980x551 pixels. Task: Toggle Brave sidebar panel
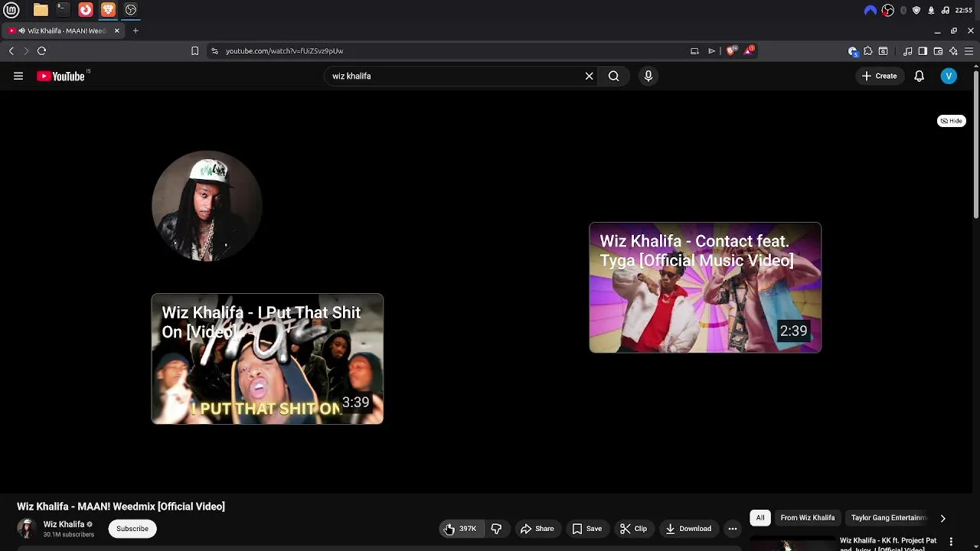click(x=923, y=51)
